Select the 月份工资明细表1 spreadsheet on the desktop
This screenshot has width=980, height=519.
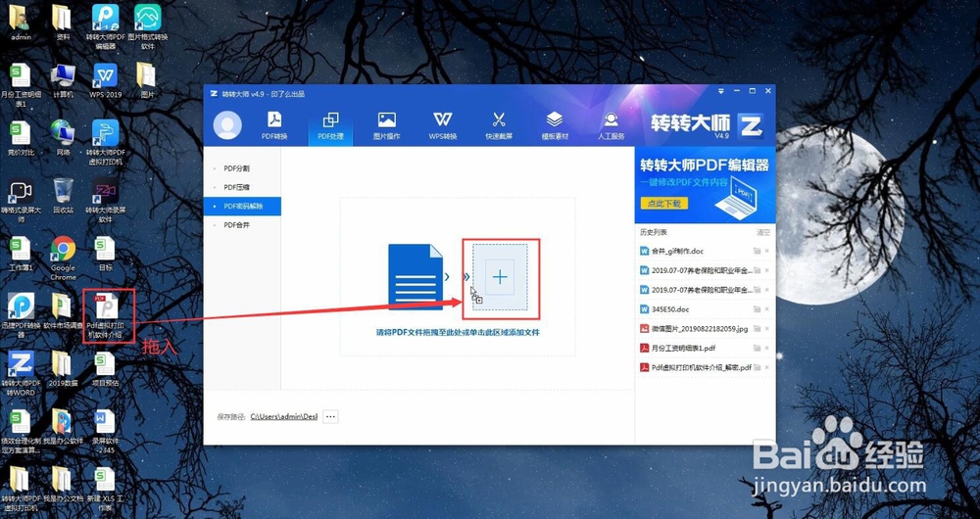tap(21, 84)
